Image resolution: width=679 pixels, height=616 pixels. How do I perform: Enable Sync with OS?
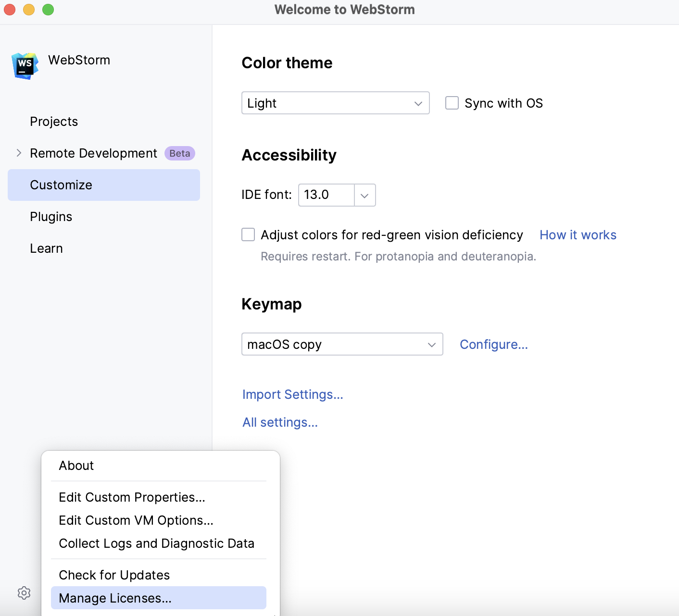(452, 103)
